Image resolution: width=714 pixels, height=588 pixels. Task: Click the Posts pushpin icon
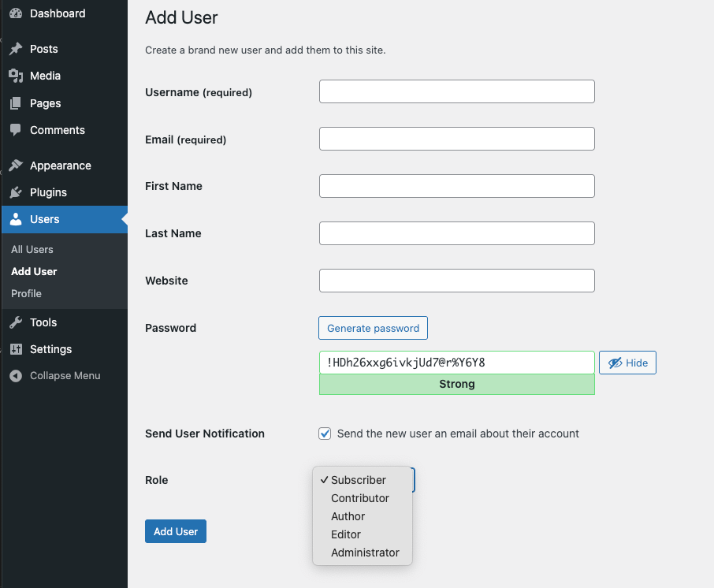[x=16, y=49]
